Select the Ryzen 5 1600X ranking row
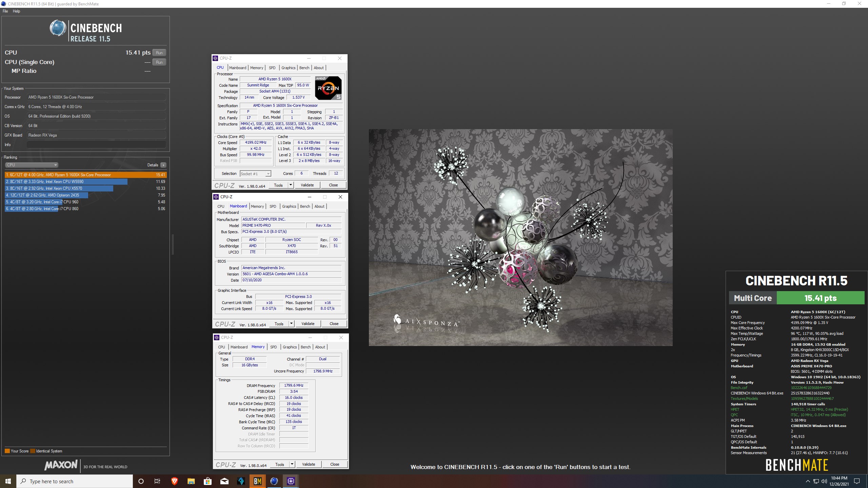 [85, 175]
